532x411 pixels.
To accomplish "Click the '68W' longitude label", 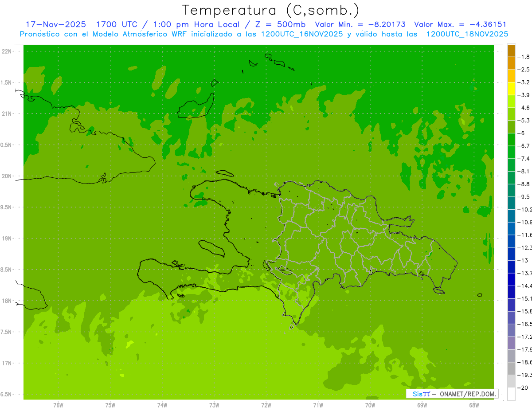I will (x=474, y=405).
